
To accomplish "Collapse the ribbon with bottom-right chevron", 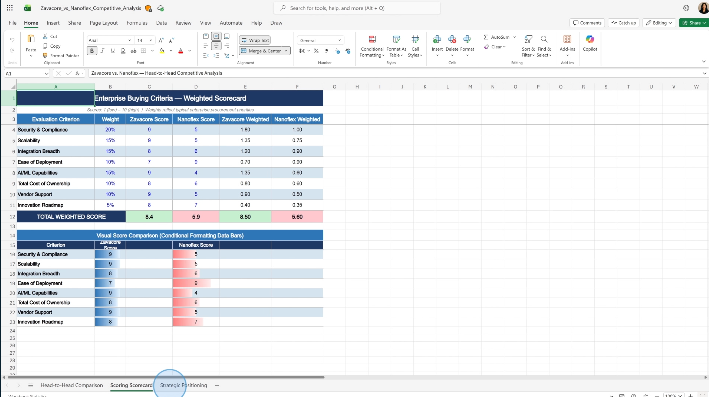I will 704,61.
